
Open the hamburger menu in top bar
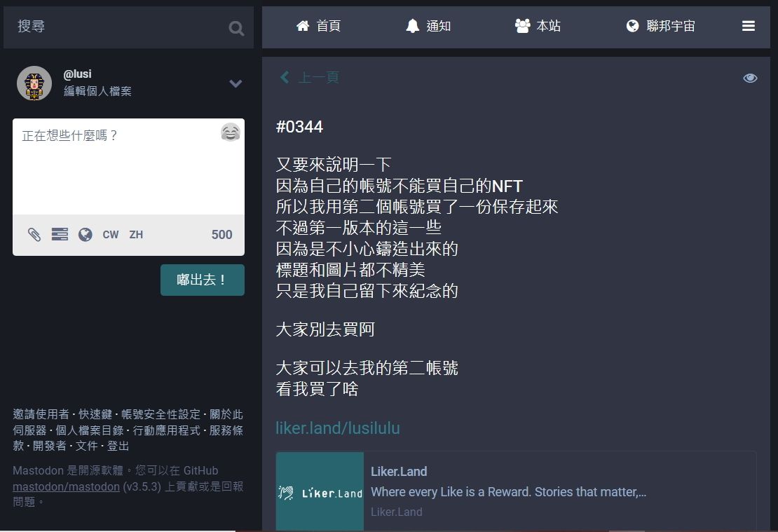pyautogui.click(x=749, y=26)
